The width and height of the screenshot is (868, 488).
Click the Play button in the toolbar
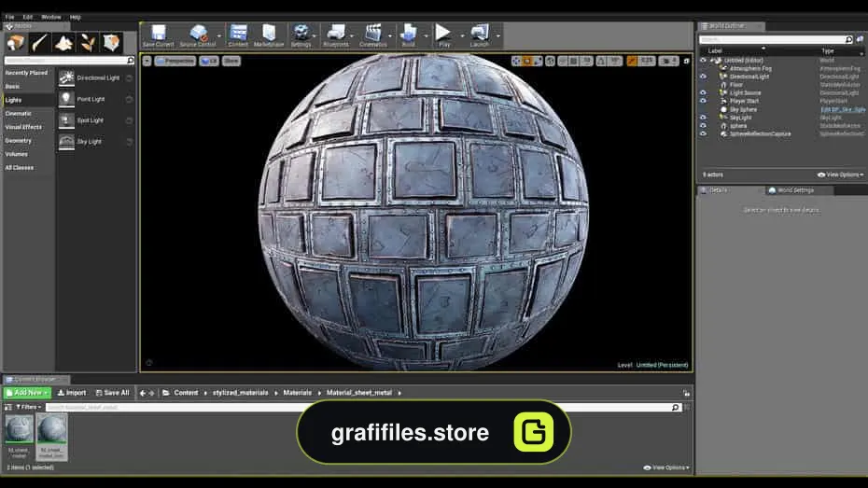444,35
